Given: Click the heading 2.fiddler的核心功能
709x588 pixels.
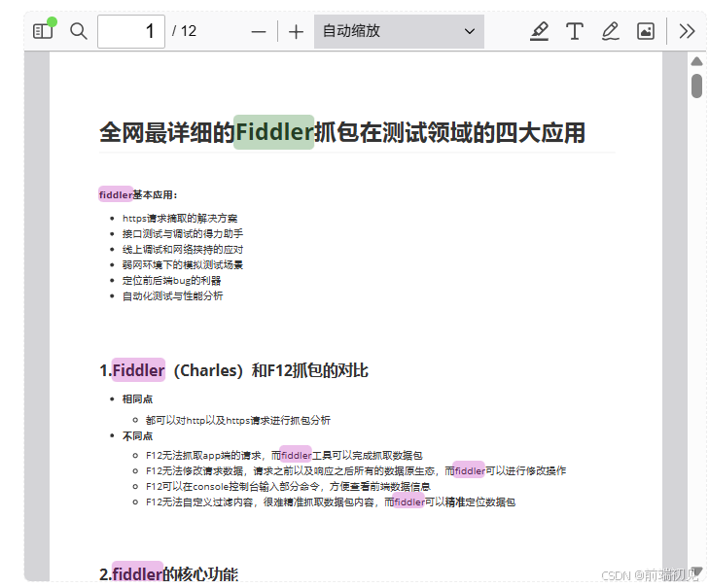Looking at the screenshot, I should click(168, 574).
